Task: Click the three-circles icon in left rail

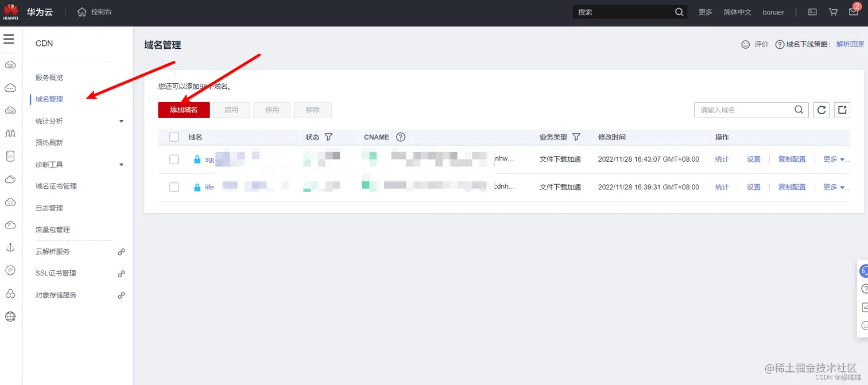Action: (x=10, y=293)
